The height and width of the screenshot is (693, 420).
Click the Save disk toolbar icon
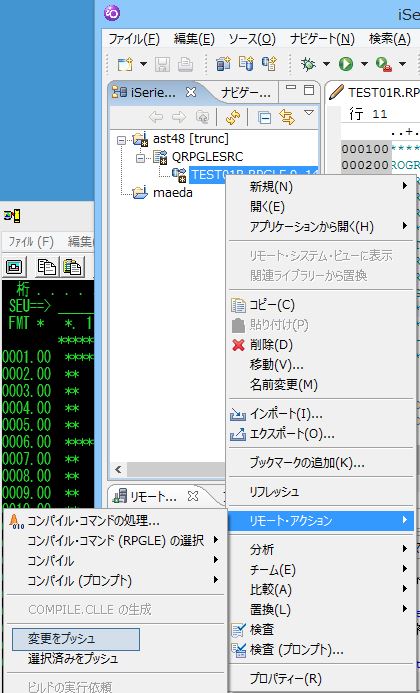(162, 65)
